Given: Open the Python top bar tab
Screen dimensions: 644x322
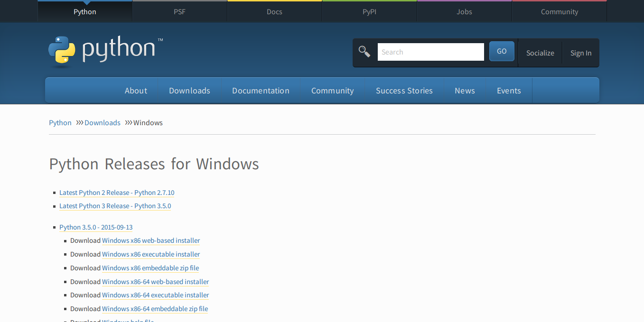Looking at the screenshot, I should pyautogui.click(x=85, y=12).
